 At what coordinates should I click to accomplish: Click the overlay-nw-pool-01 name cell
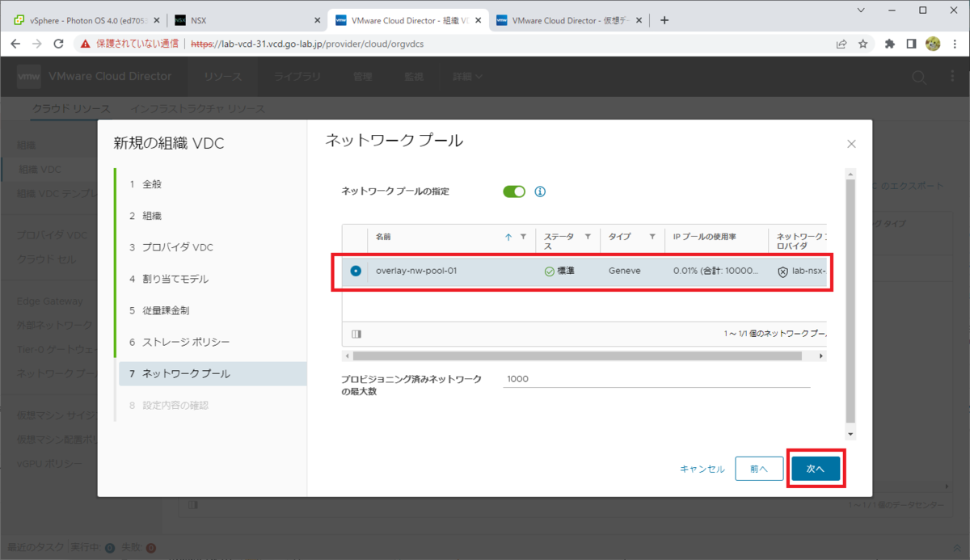pos(416,271)
